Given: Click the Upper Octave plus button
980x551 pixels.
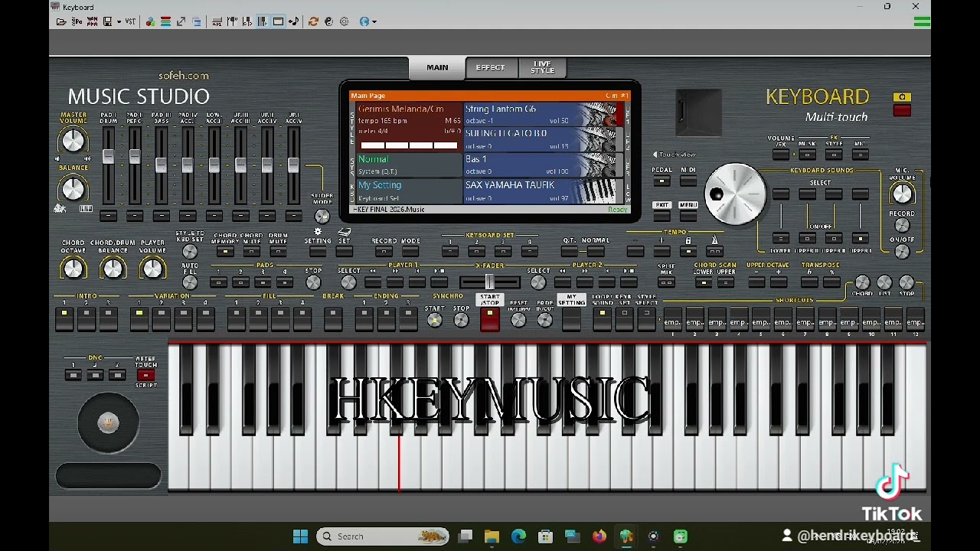Looking at the screenshot, I should pos(779,282).
